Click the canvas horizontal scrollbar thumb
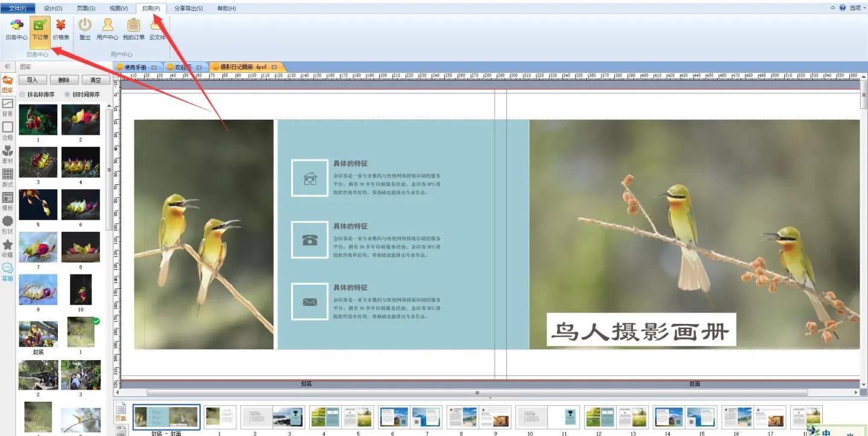 pos(477,393)
